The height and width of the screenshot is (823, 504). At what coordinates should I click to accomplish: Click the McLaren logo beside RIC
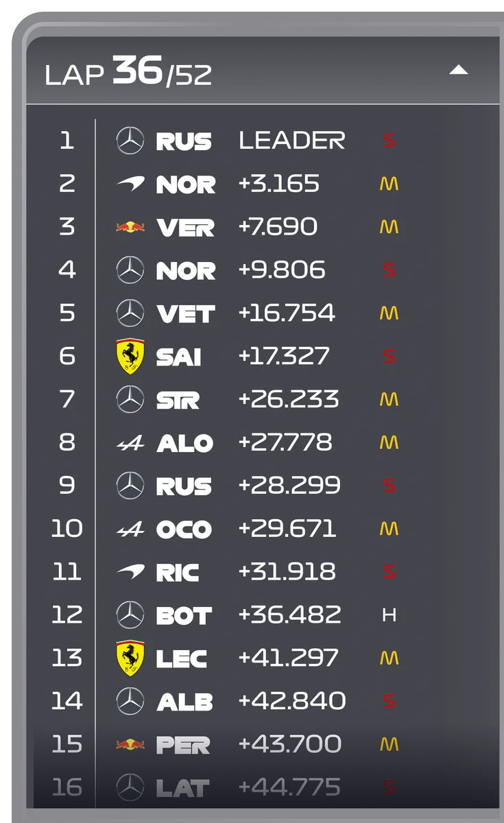pyautogui.click(x=130, y=571)
